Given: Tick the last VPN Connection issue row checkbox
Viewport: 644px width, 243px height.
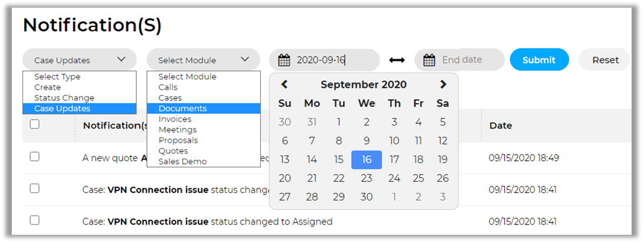Looking at the screenshot, I should 35,221.
